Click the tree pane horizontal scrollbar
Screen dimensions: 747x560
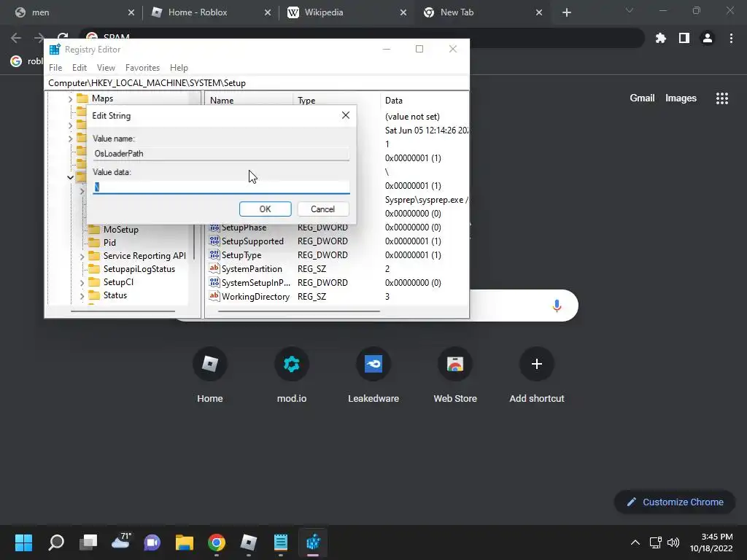[123, 311]
